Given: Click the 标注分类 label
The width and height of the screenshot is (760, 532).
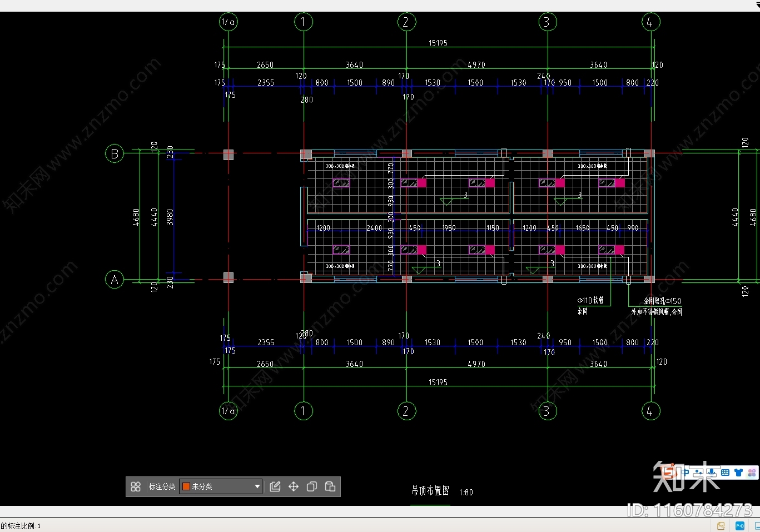Looking at the screenshot, I should (x=162, y=487).
